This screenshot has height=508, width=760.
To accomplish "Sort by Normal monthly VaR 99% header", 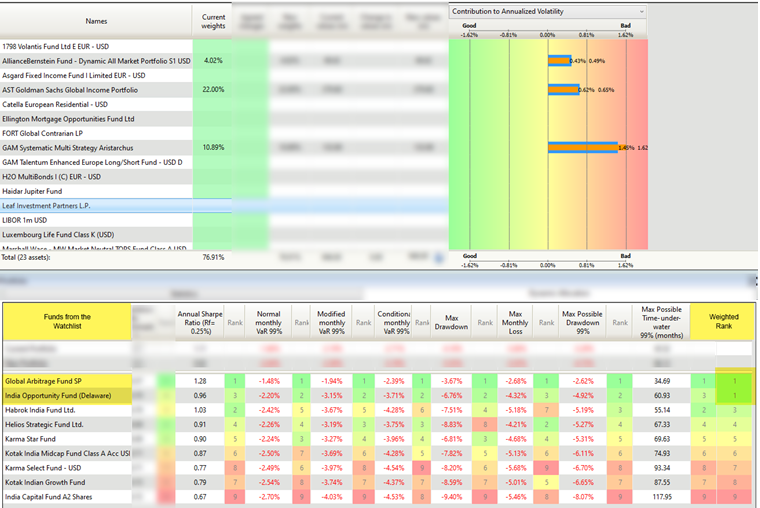I will [269, 322].
